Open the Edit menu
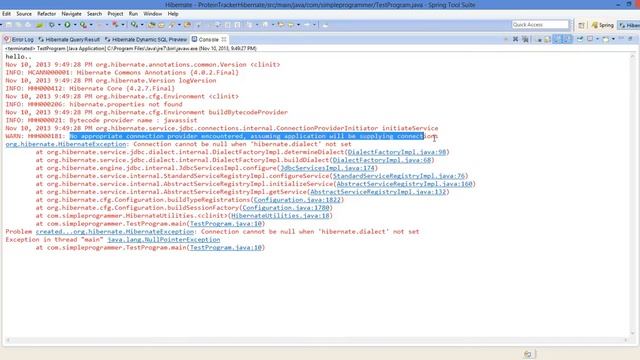 (6, 14)
